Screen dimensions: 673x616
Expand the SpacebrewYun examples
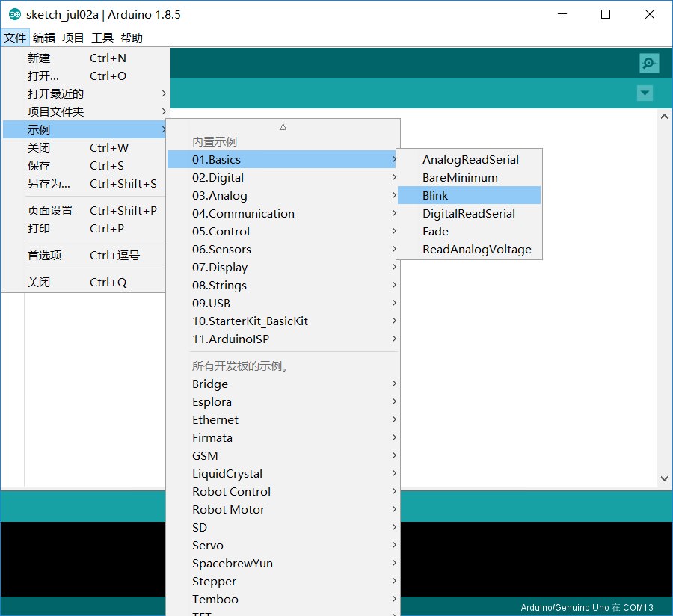[x=283, y=563]
